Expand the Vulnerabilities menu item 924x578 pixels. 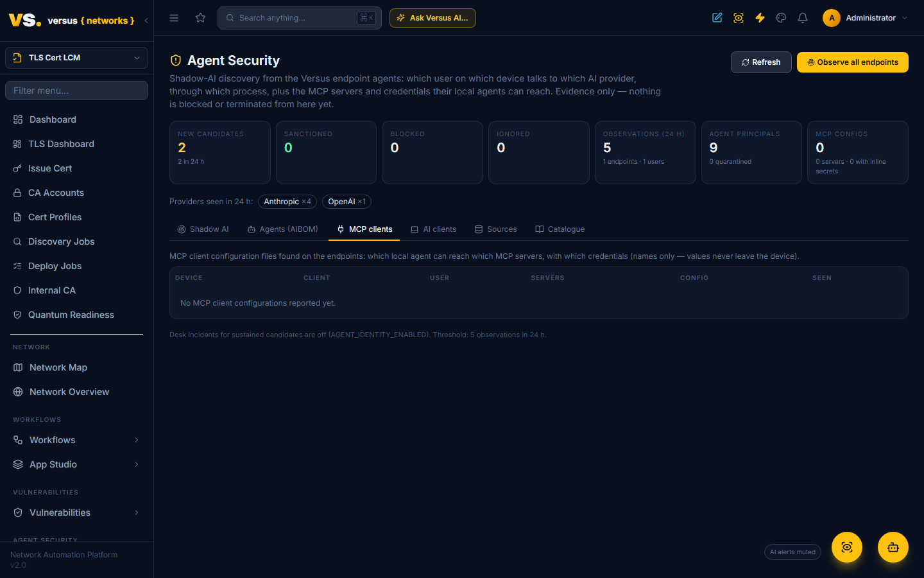pos(76,512)
